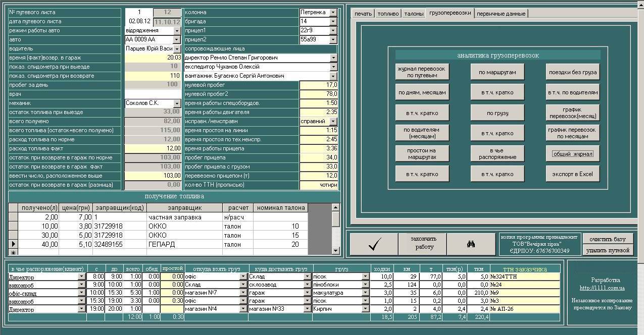644x335 pixels.
Task: Click the закончить работу button
Action: pos(422,244)
